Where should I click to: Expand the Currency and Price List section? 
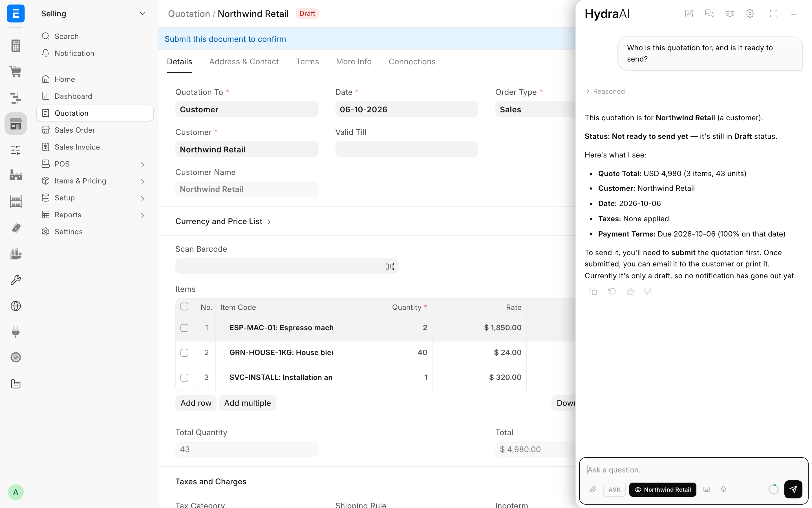click(223, 222)
